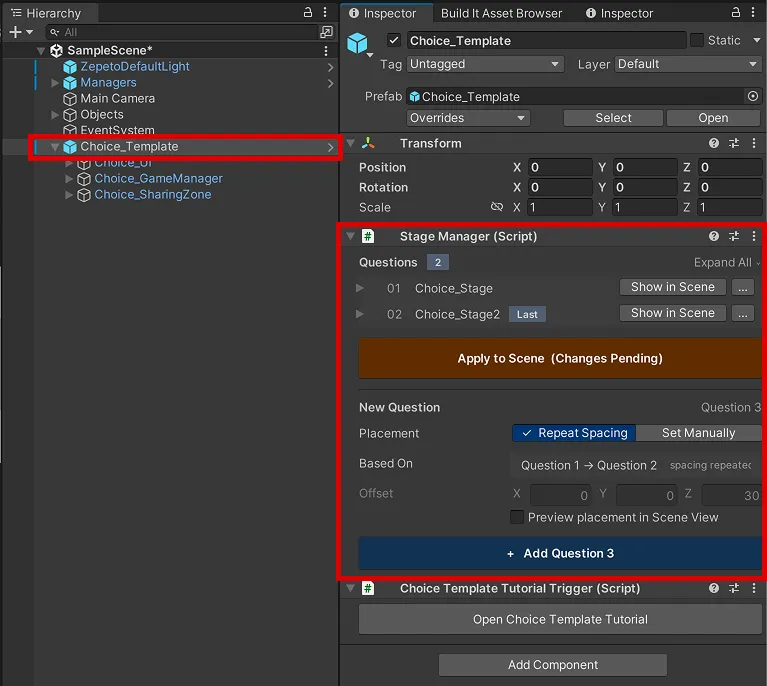Toggle the Static checkbox
Viewport: 767px width, 686px height.
coord(697,40)
